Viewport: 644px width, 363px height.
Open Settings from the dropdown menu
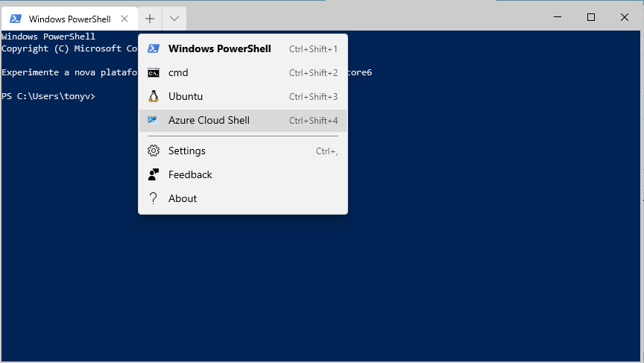click(243, 151)
